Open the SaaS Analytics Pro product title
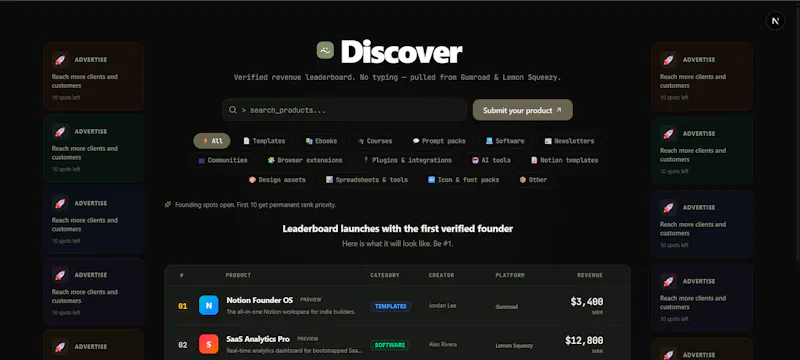Viewport: 800px width, 360px height. coord(258,339)
